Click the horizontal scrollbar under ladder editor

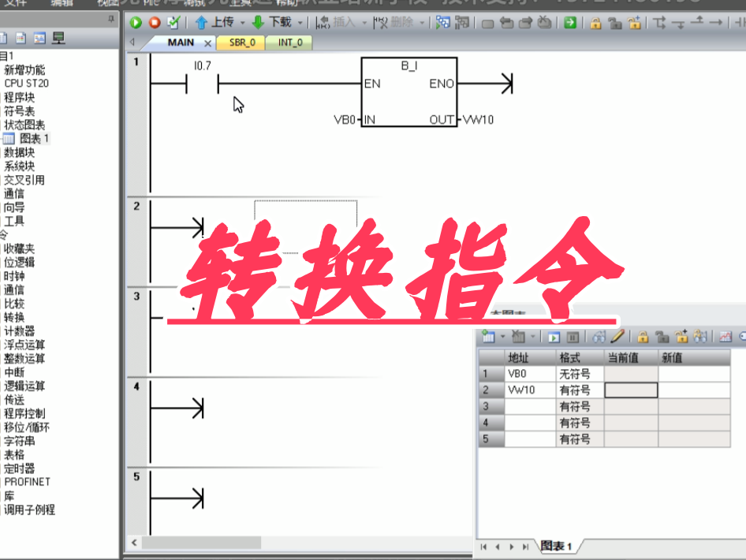pyautogui.click(x=201, y=543)
